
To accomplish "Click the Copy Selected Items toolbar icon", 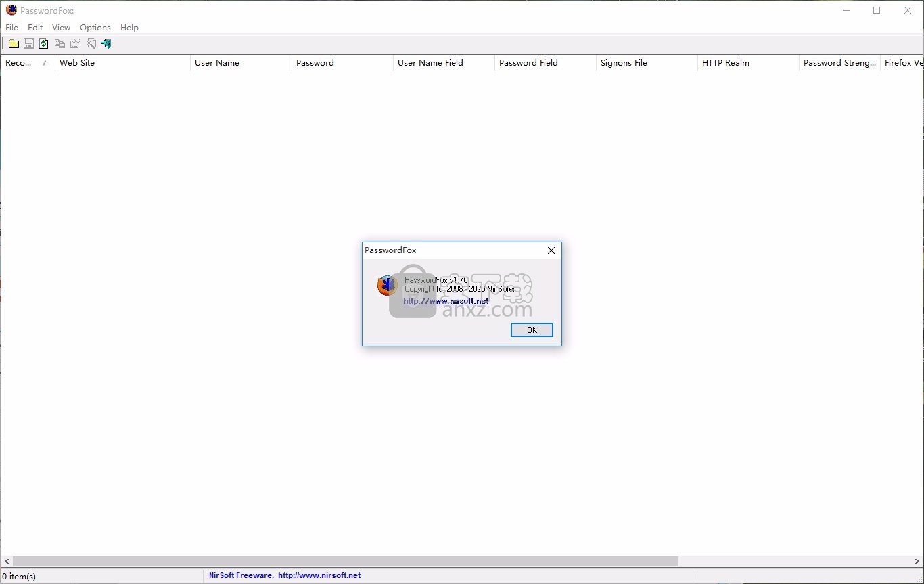I will coord(60,43).
